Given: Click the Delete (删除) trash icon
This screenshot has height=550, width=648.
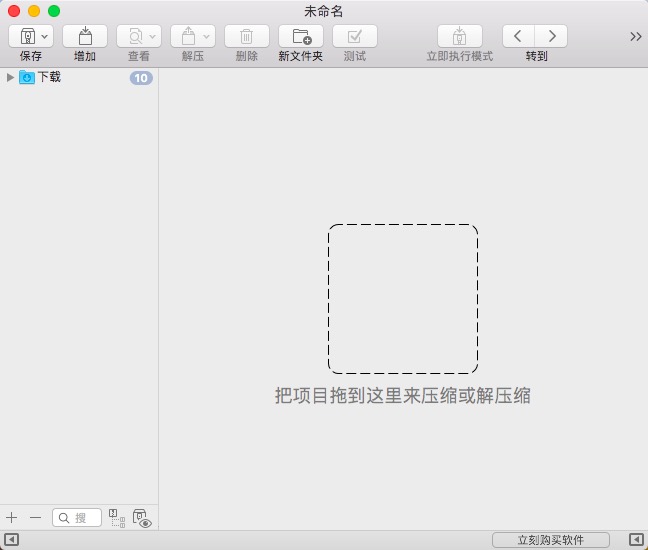Looking at the screenshot, I should click(x=246, y=36).
